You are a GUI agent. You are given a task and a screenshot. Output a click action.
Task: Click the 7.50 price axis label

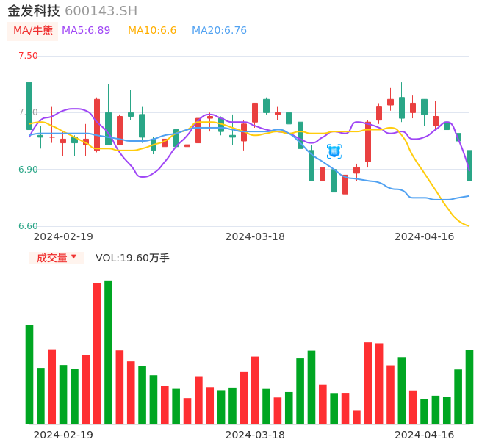coord(28,56)
